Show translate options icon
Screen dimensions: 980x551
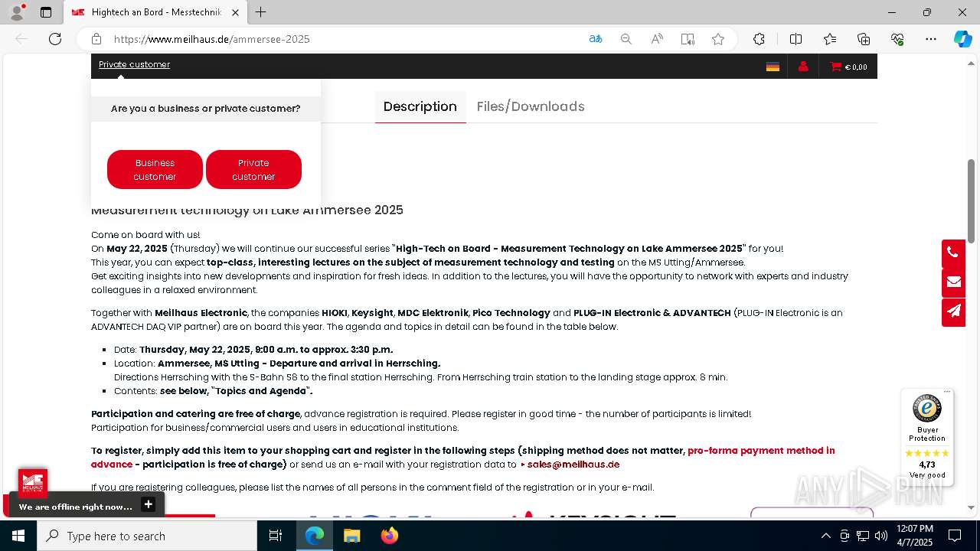click(596, 39)
